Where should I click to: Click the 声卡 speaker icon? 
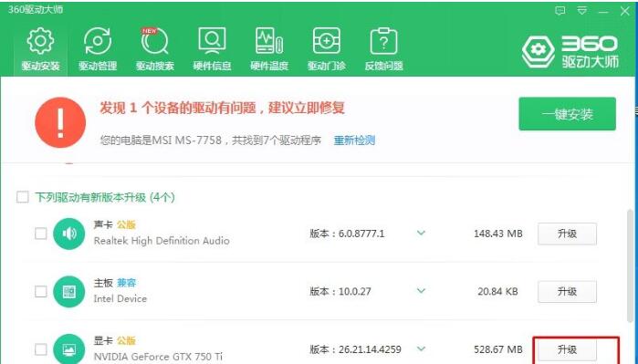(68, 234)
